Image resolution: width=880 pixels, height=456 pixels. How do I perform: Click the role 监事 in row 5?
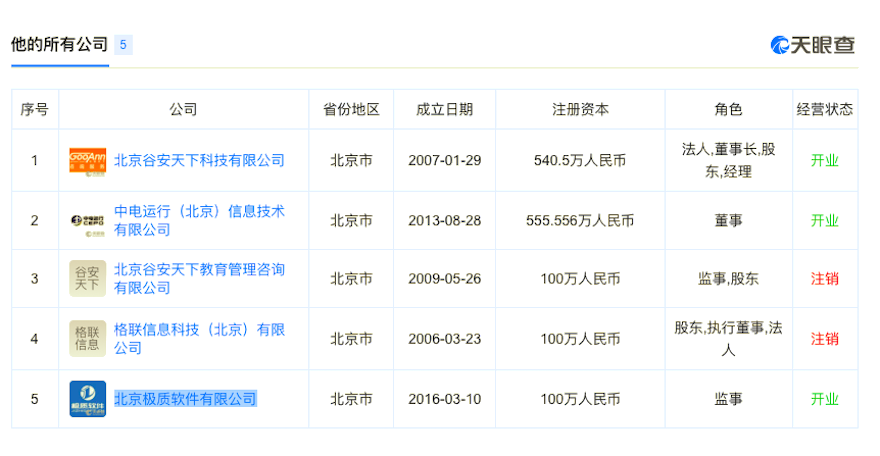point(728,399)
